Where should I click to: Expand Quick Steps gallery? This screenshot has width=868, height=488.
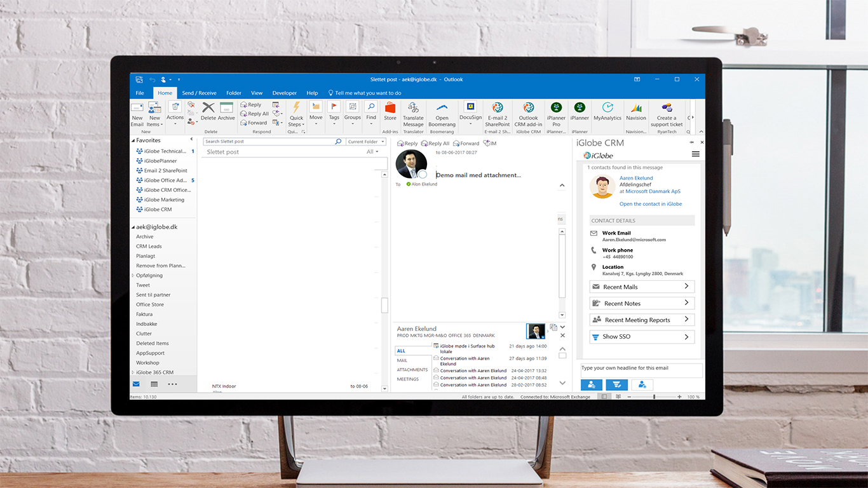click(x=296, y=114)
